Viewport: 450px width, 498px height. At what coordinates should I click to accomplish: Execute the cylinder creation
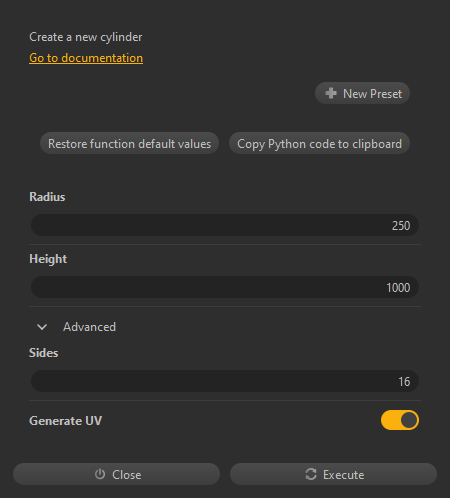click(x=333, y=474)
